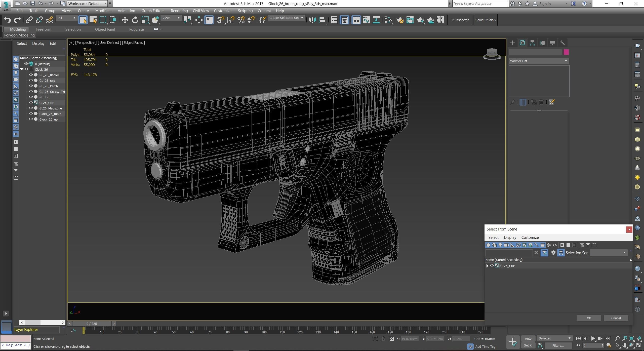Image resolution: width=644 pixels, height=351 pixels.
Task: Open the key Filters... button
Action: 558,345
